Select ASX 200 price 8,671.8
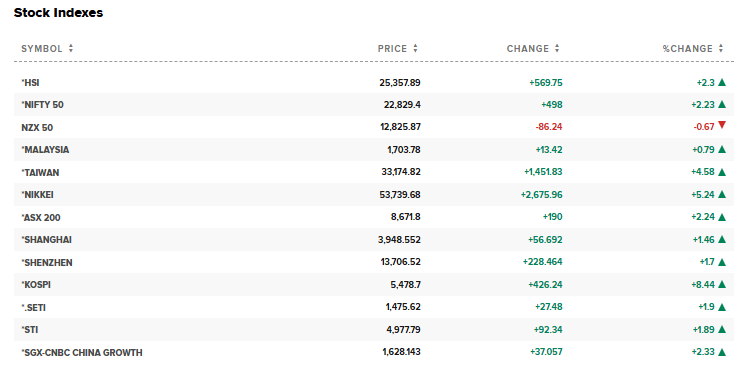Screen dimensions: 742x383 (x=406, y=217)
